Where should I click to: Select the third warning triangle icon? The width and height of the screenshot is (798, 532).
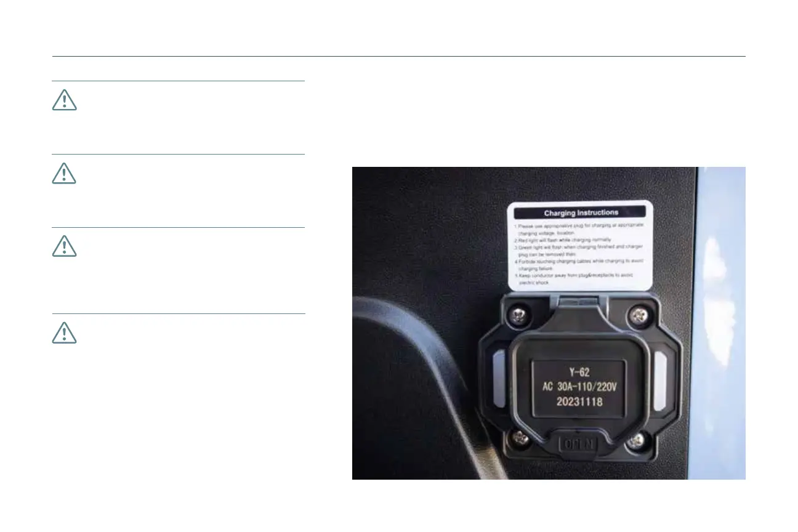[64, 246]
